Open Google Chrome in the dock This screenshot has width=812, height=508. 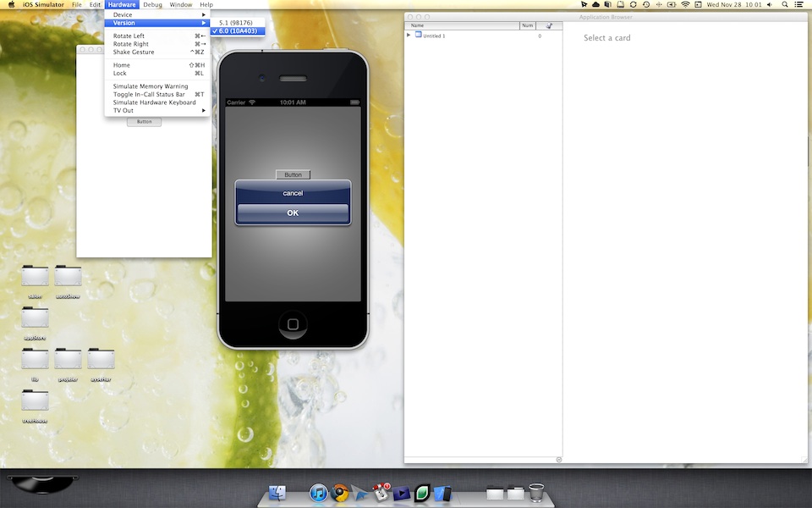(340, 493)
